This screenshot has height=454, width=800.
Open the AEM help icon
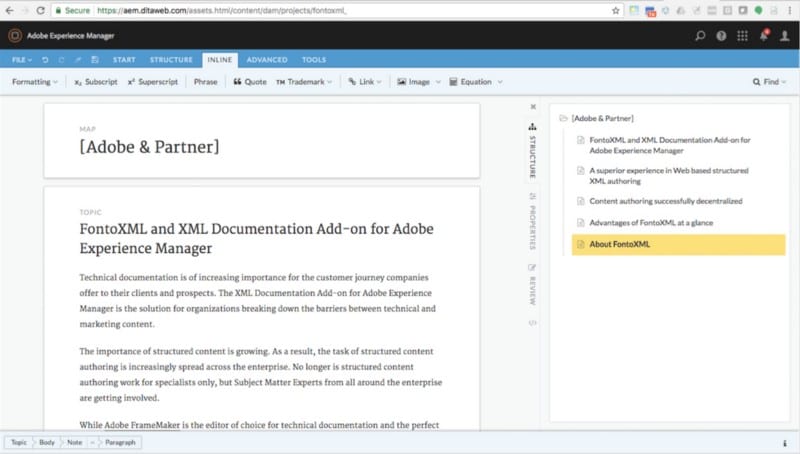[x=721, y=35]
